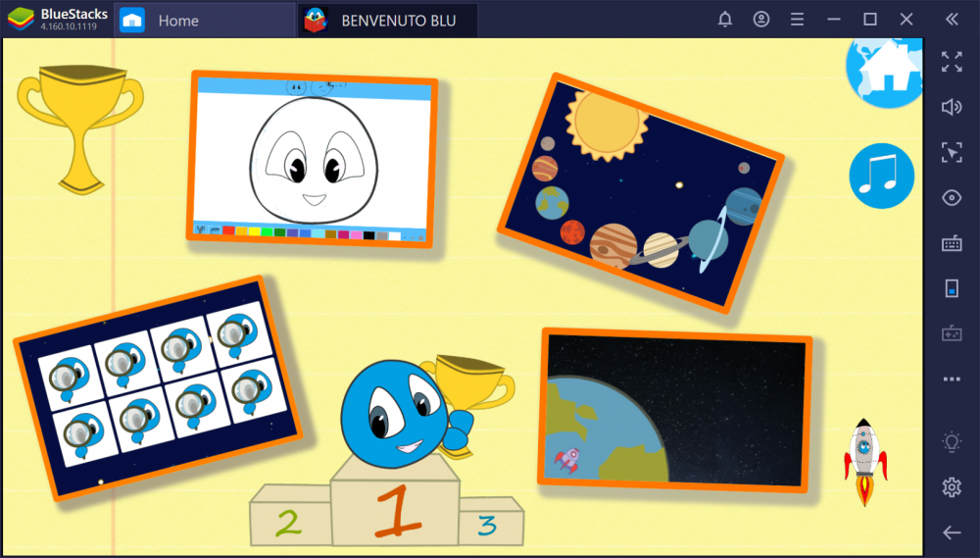The image size is (980, 558).
Task: Open the Earth from space rocket game
Action: click(x=675, y=410)
